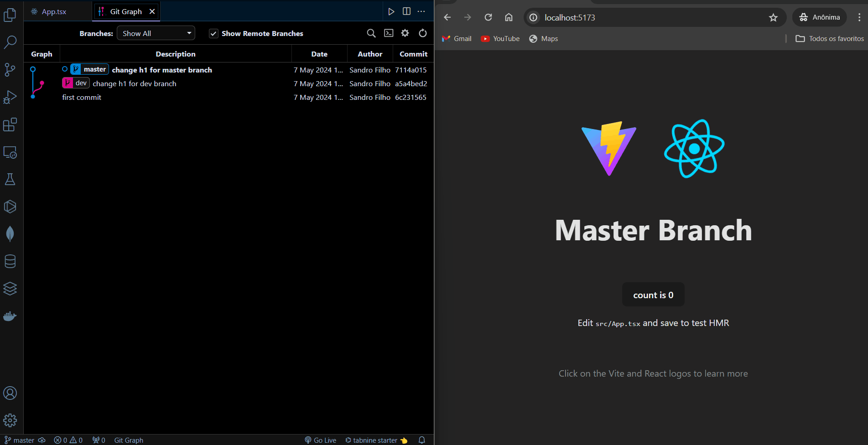This screenshot has height=445, width=868.
Task: Close the Git Graph tab
Action: coord(152,11)
